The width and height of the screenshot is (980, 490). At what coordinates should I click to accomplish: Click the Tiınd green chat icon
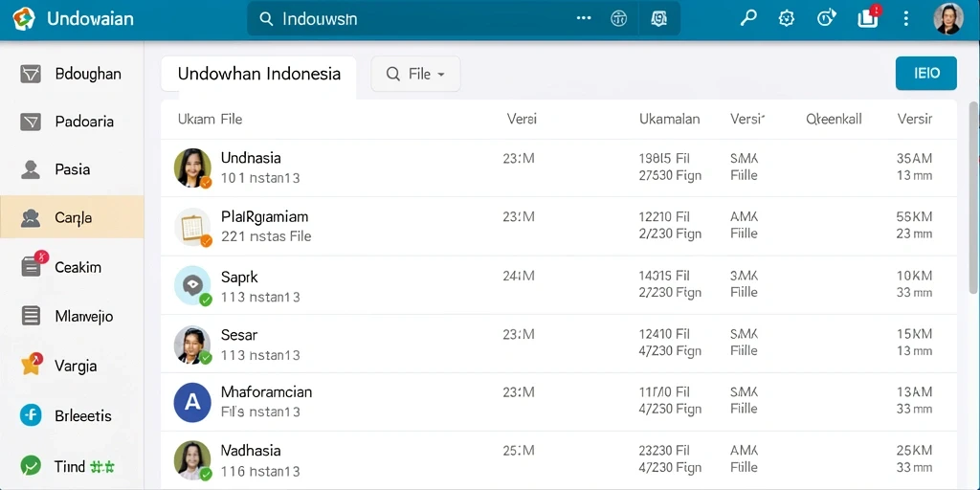pos(31,466)
